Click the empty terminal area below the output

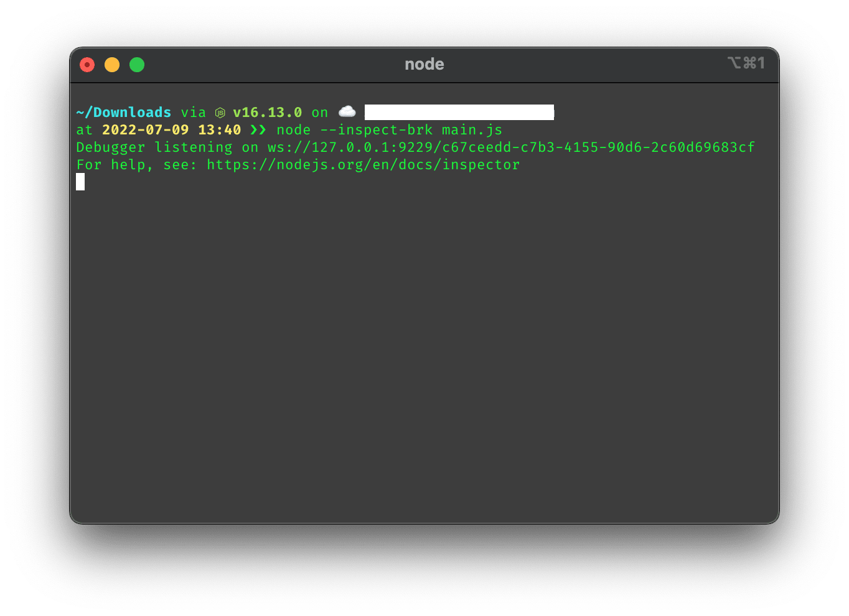click(x=423, y=342)
